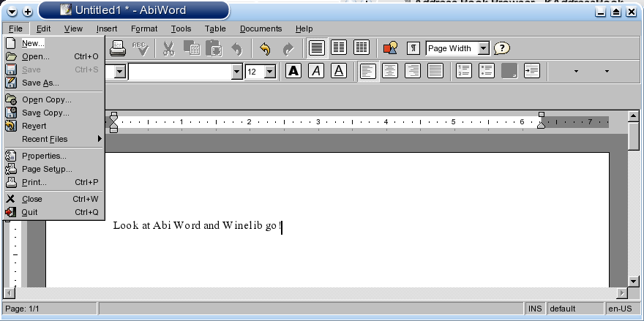Screen dimensions: 644x321
Task: Click the Print icon in the toolbar
Action: click(117, 48)
